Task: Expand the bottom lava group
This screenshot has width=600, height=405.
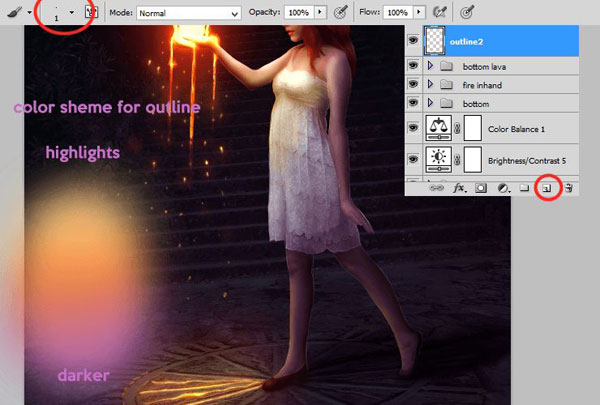Action: [x=430, y=66]
